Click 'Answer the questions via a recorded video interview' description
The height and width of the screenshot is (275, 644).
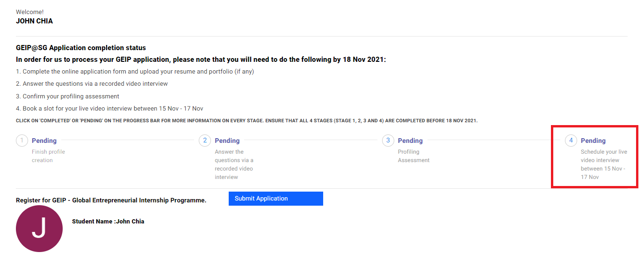[234, 164]
